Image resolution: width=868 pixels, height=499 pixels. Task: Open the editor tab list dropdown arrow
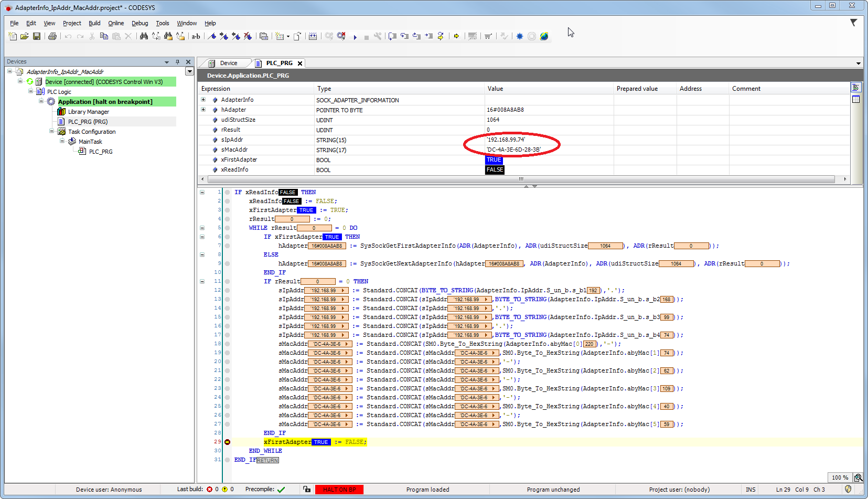coord(858,63)
